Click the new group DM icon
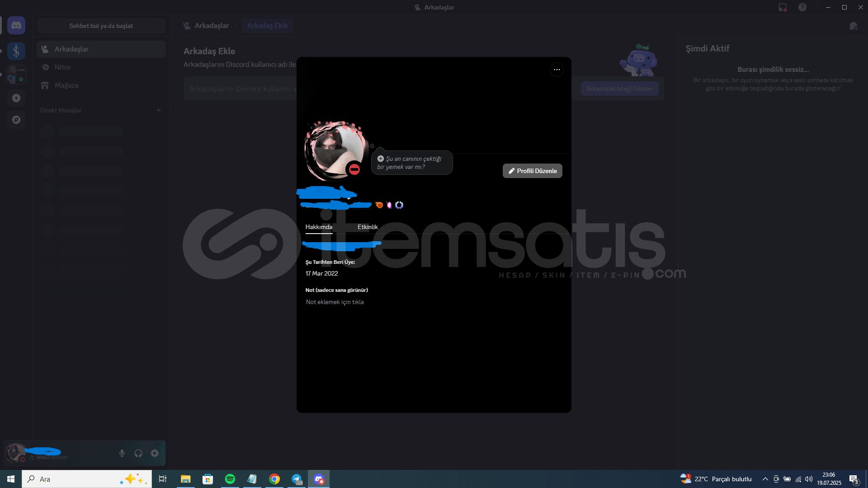 click(854, 26)
